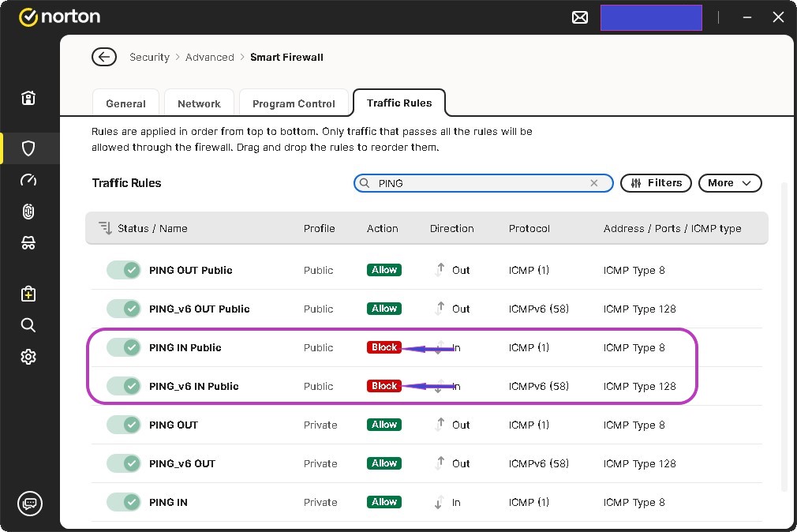Click the back arrow next to Security
The width and height of the screenshot is (797, 532).
103,57
